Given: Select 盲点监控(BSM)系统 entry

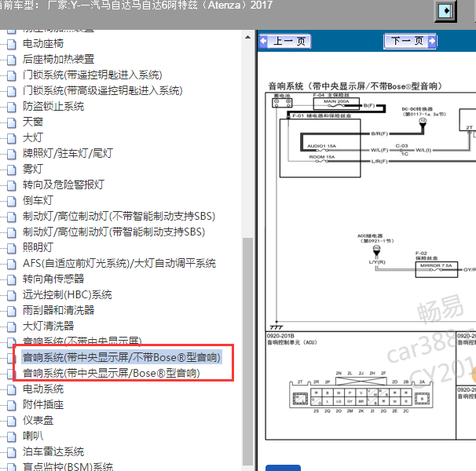Looking at the screenshot, I should point(68,467).
